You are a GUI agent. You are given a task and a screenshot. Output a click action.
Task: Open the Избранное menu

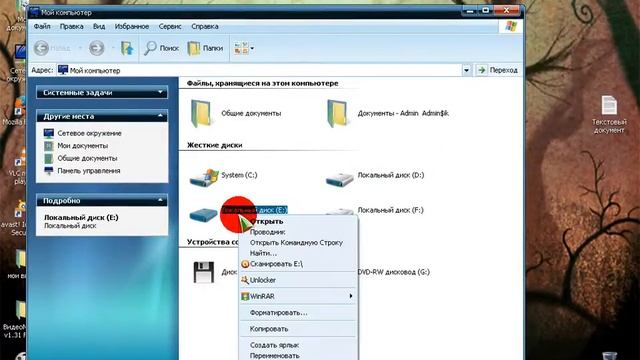point(131,26)
